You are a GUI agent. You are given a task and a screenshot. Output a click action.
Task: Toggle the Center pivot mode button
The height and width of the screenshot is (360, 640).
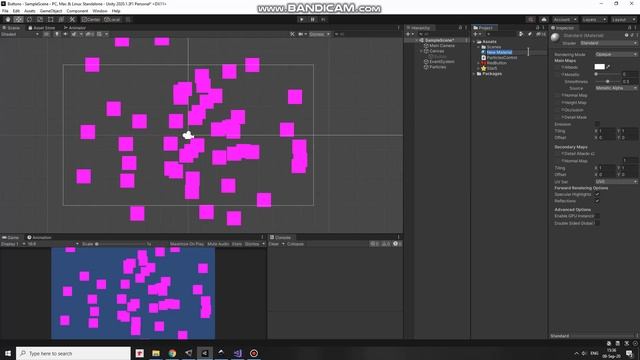click(x=91, y=20)
